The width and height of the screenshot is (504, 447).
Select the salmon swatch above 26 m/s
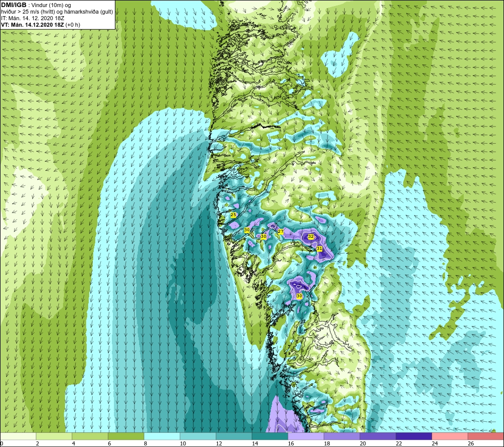point(486,436)
